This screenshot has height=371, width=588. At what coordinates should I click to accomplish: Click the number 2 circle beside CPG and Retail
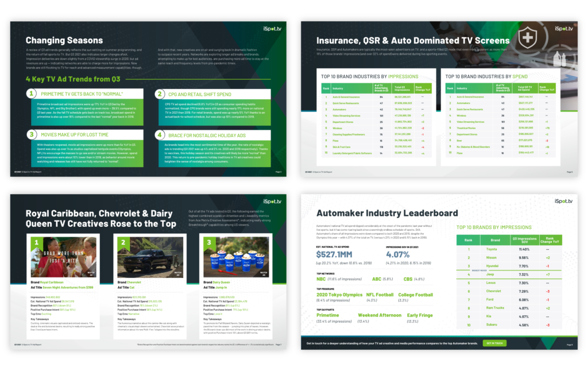tap(160, 94)
